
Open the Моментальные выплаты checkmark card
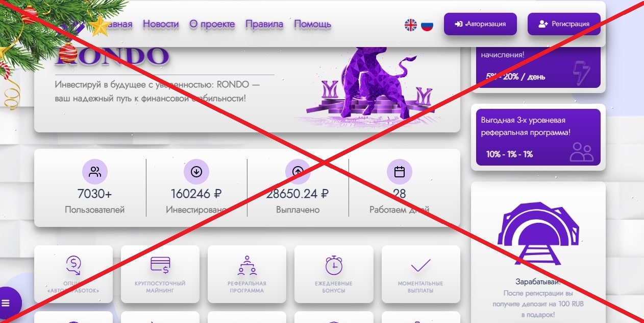pyautogui.click(x=421, y=274)
